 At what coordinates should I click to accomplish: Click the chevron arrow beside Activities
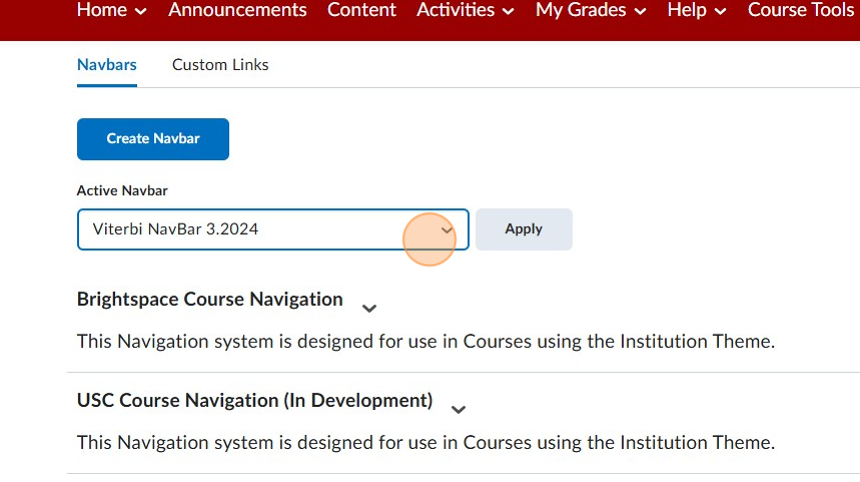click(x=509, y=12)
